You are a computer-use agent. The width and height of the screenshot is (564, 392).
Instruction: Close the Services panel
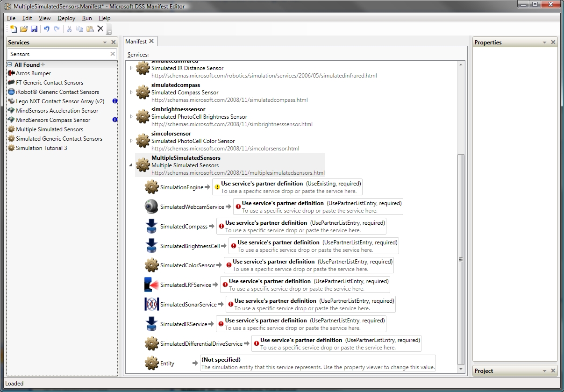(113, 43)
